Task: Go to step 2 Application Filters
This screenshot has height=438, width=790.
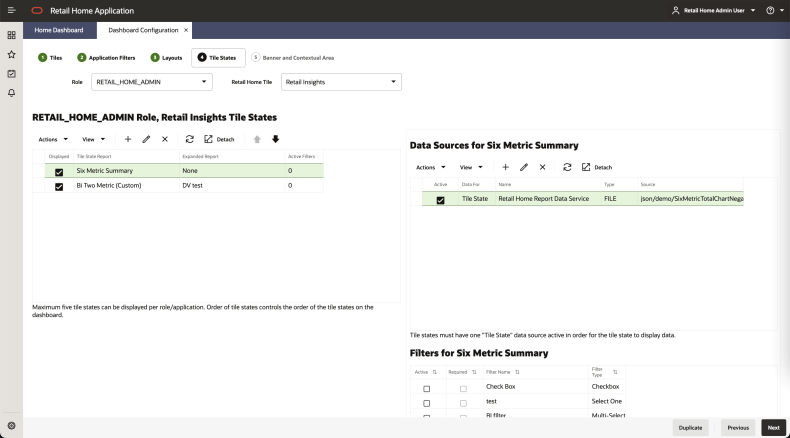Action: coord(106,57)
